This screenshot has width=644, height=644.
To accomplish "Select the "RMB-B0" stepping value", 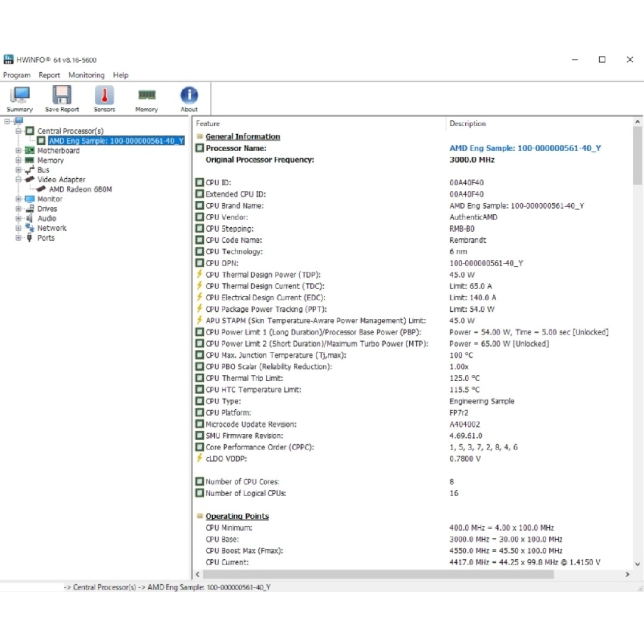I will 462,228.
